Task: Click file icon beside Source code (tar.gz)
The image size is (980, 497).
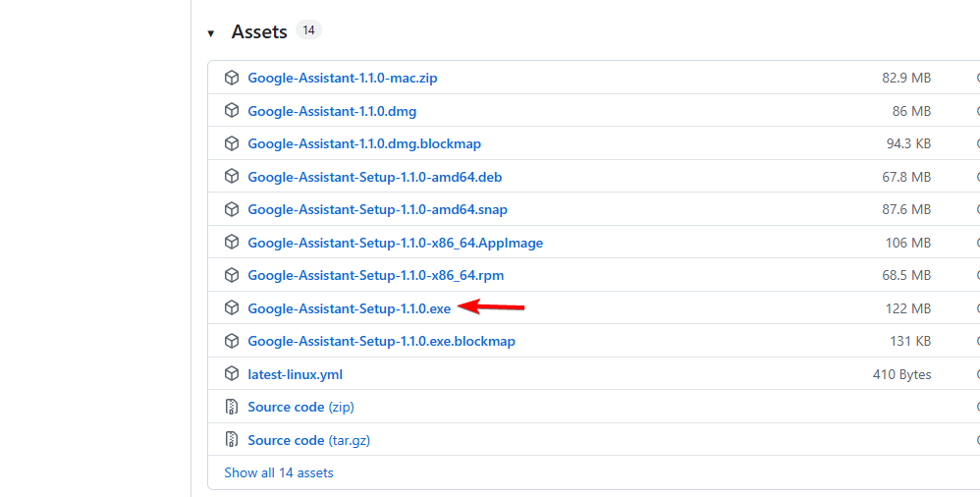Action: (232, 440)
